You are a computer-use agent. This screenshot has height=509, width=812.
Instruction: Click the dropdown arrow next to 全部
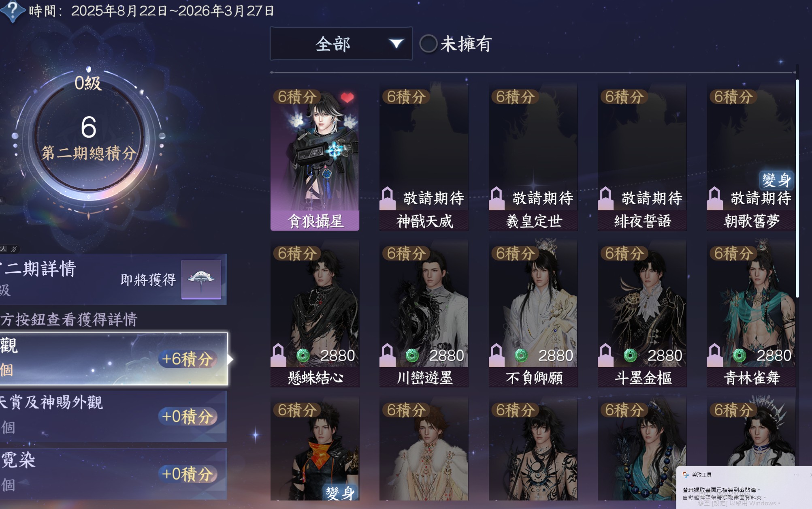pyautogui.click(x=396, y=43)
